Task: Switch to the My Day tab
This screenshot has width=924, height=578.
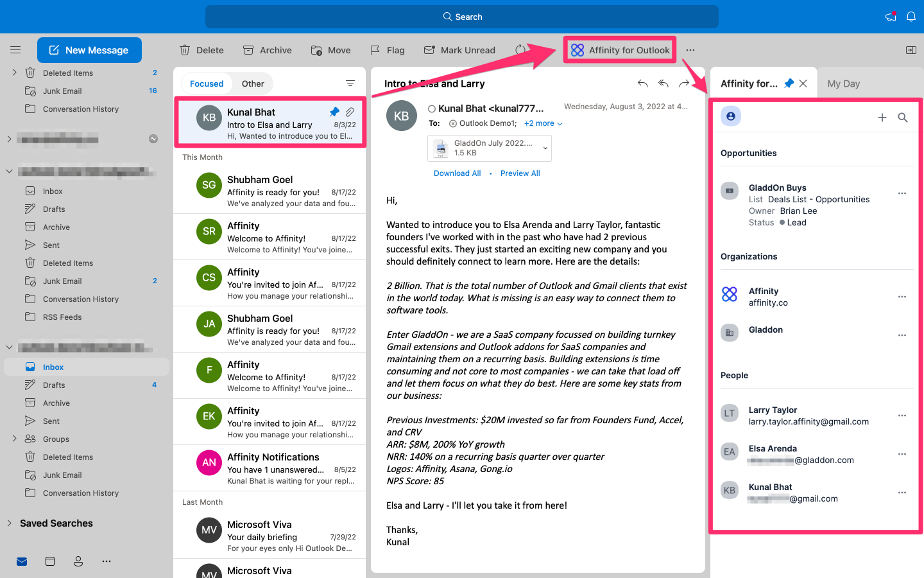Action: 843,83
